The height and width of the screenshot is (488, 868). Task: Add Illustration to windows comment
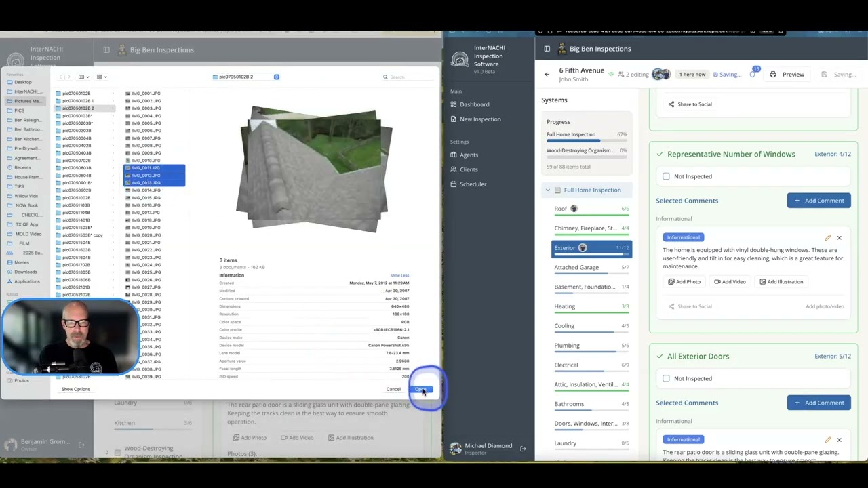pos(781,282)
